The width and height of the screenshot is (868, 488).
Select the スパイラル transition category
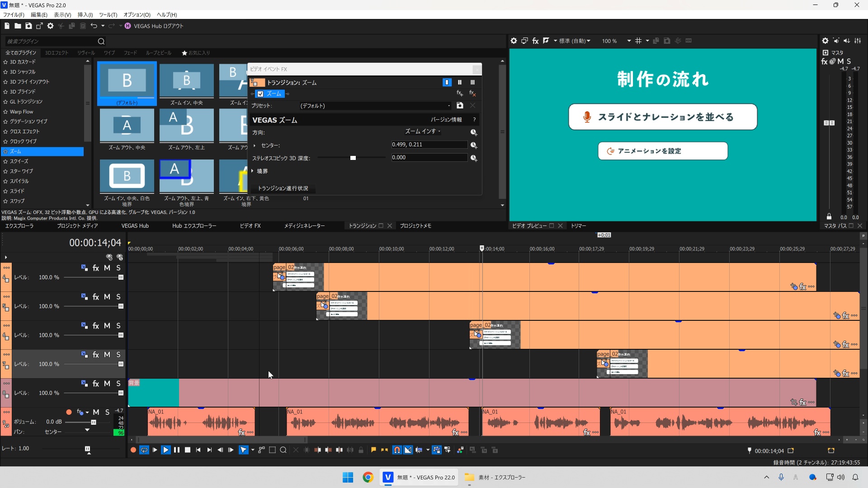coord(19,181)
